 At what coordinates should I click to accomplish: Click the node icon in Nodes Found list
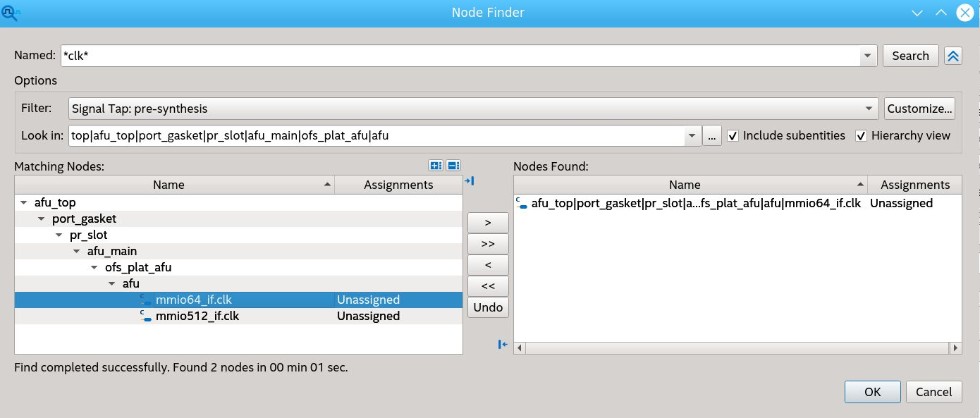tap(522, 204)
